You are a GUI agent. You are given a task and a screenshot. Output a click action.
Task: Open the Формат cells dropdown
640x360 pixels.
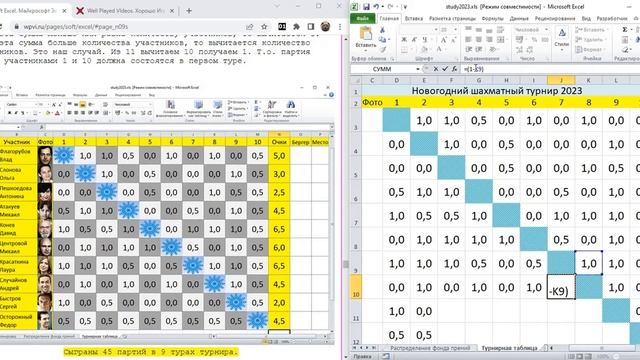coord(590,49)
